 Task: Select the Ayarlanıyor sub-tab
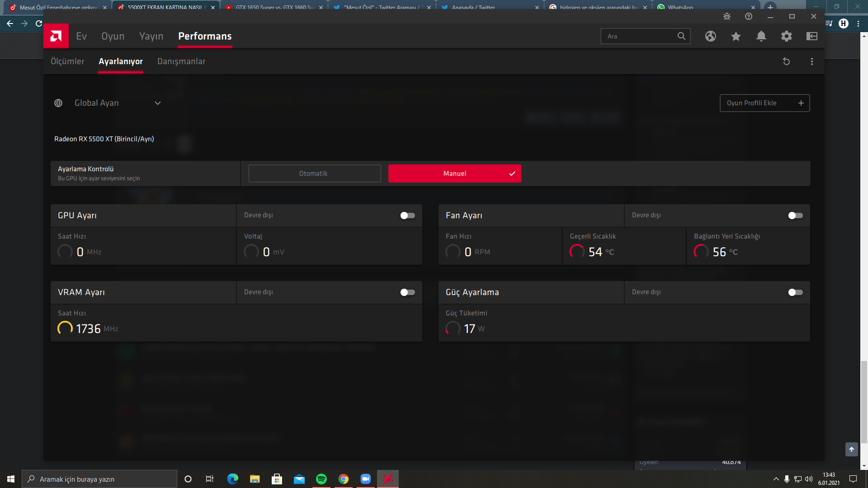(x=121, y=61)
